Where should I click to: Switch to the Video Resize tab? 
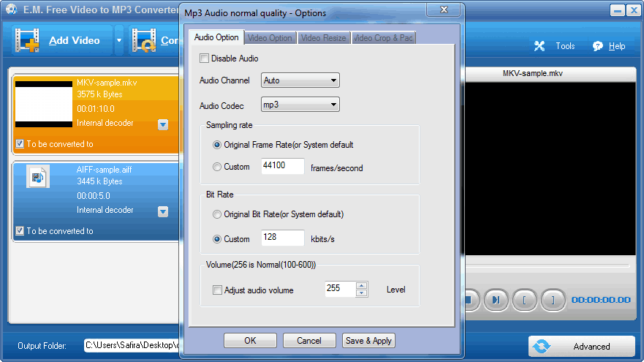[x=324, y=38]
